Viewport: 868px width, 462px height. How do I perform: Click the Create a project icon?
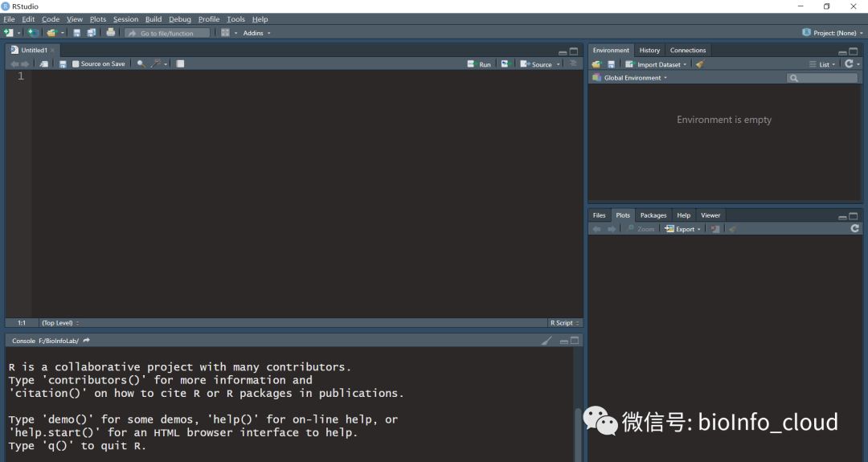point(33,33)
